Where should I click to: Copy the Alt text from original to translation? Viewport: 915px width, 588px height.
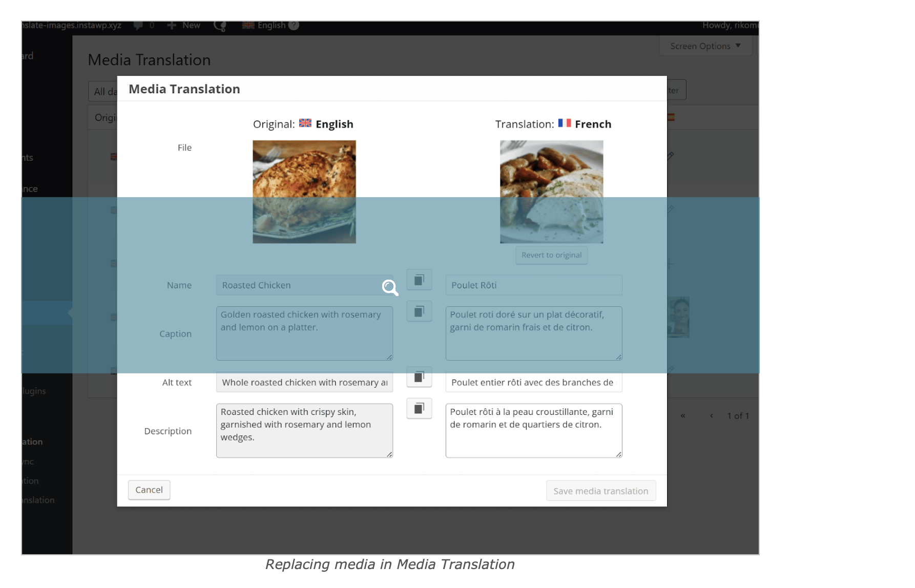(x=419, y=377)
